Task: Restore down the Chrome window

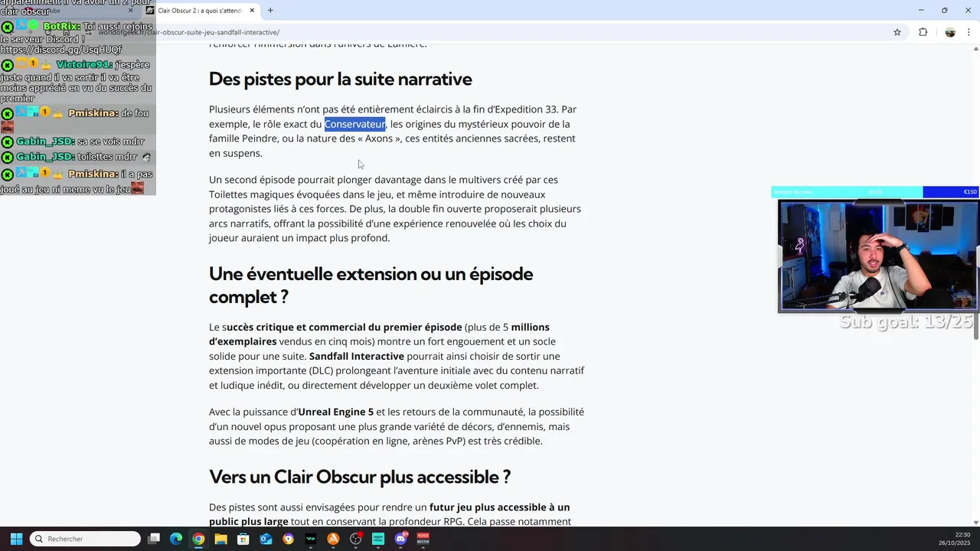Action: (x=944, y=11)
